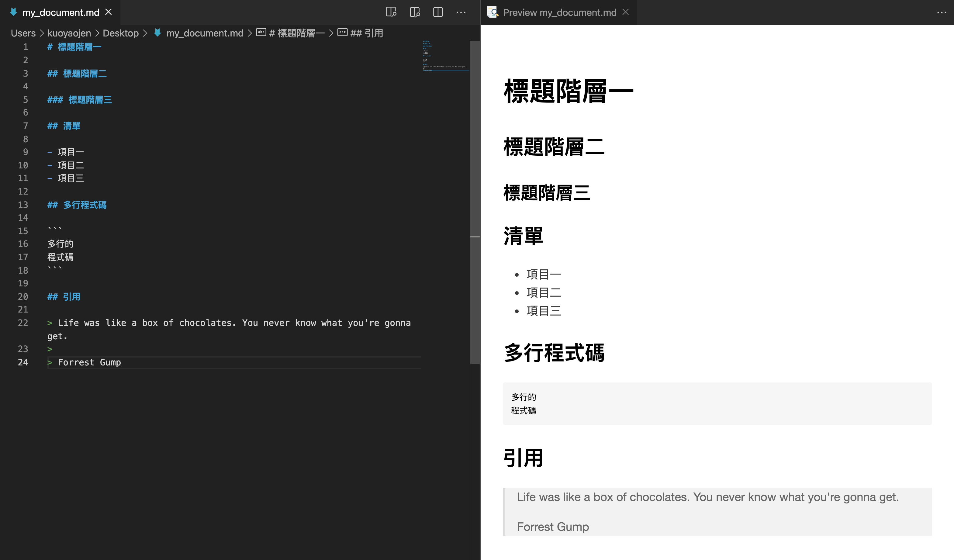Click the chevron before the '## 引用' breadcrumb
This screenshot has width=954, height=560.
point(331,33)
